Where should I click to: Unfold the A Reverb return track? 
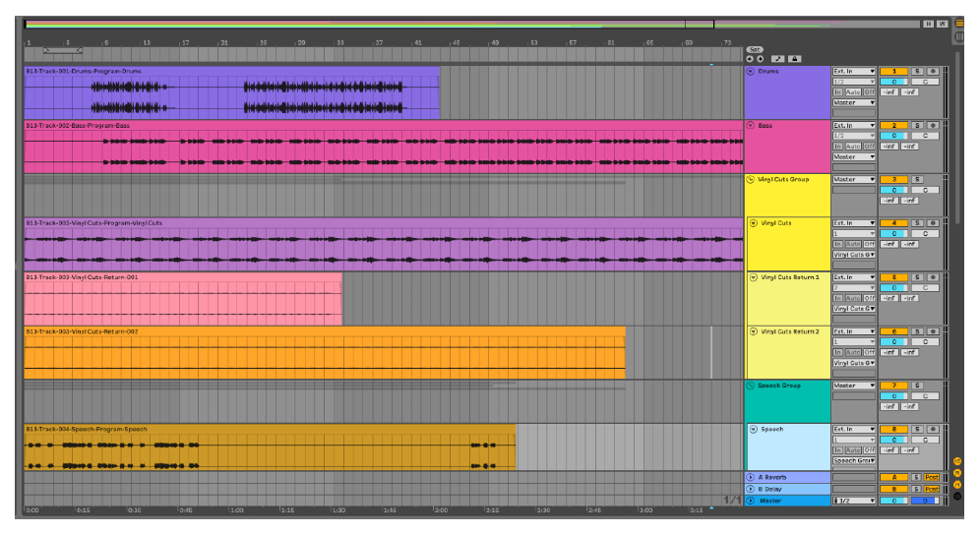750,478
